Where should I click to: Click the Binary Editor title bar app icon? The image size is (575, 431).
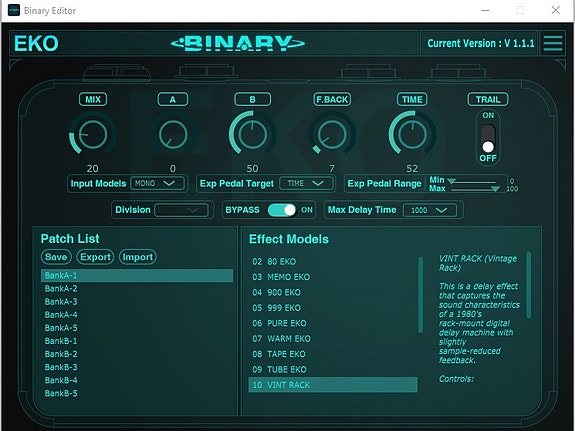pyautogui.click(x=14, y=10)
